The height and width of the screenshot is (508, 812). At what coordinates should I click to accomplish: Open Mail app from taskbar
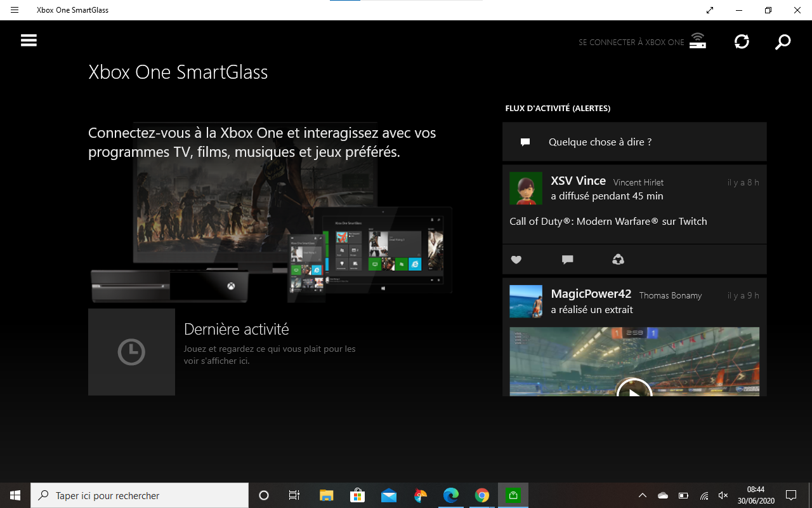pyautogui.click(x=388, y=495)
